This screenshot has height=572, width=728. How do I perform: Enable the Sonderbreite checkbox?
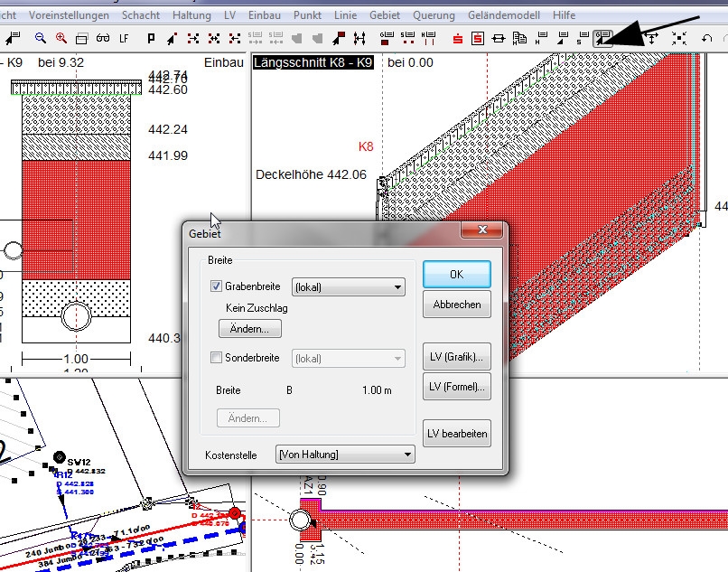point(216,358)
